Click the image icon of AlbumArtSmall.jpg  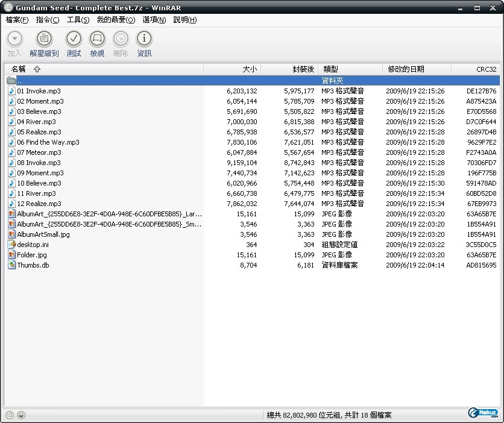coord(11,234)
